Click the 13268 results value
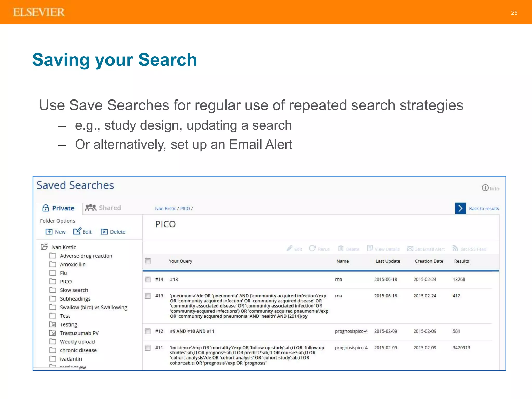Viewport: 532px width, 399px height. (459, 279)
